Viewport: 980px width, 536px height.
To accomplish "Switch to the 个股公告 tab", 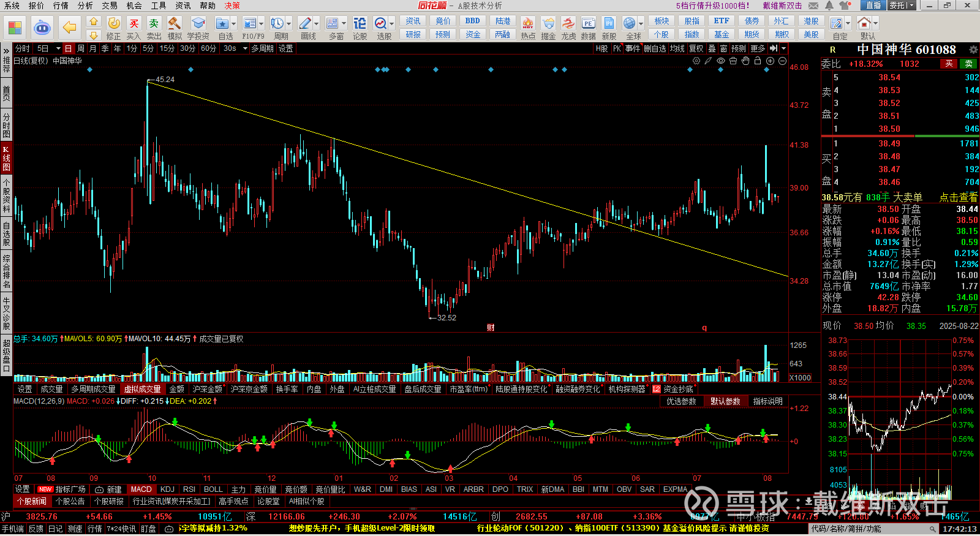I will click(70, 501).
